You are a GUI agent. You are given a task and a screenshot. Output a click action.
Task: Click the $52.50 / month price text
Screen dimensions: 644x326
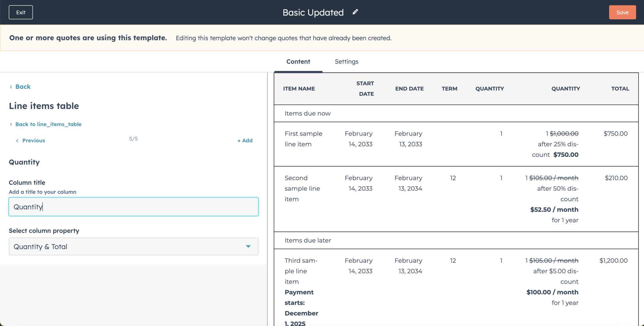pos(554,209)
